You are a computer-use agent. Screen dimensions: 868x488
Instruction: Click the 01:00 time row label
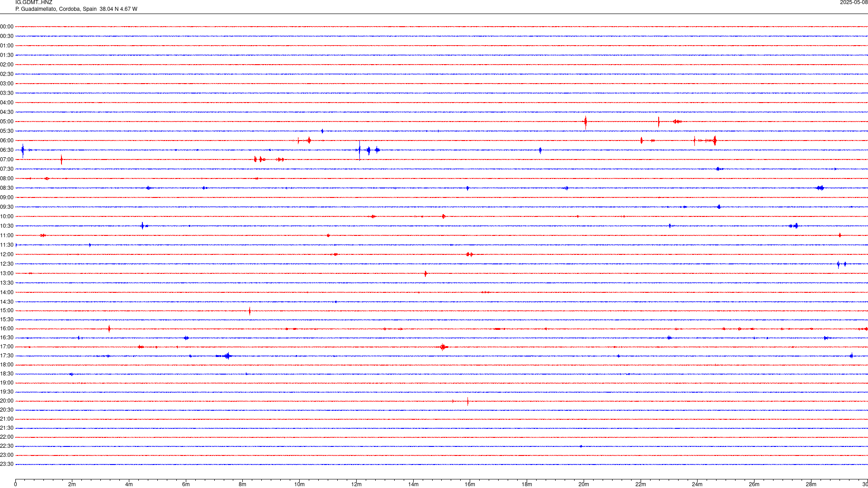point(7,46)
